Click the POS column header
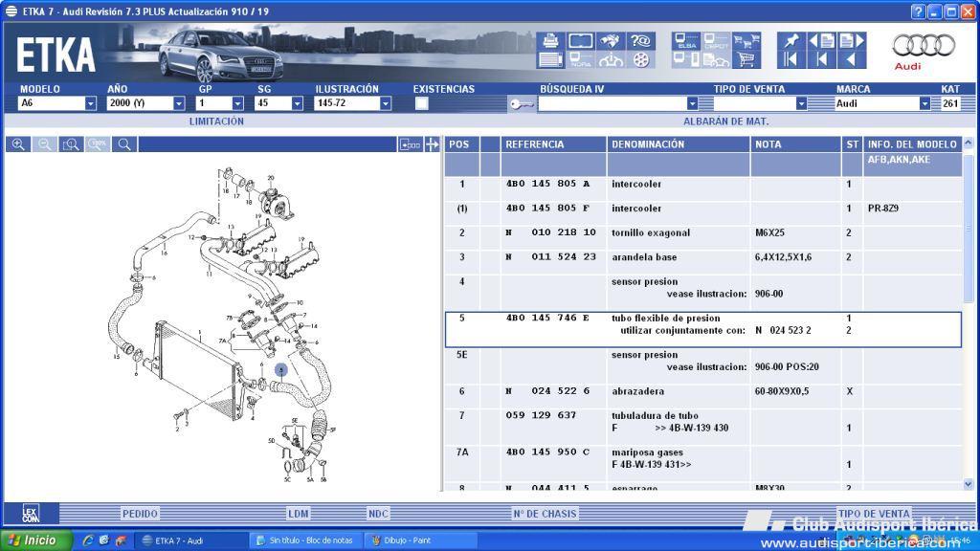The image size is (980, 551). (462, 144)
